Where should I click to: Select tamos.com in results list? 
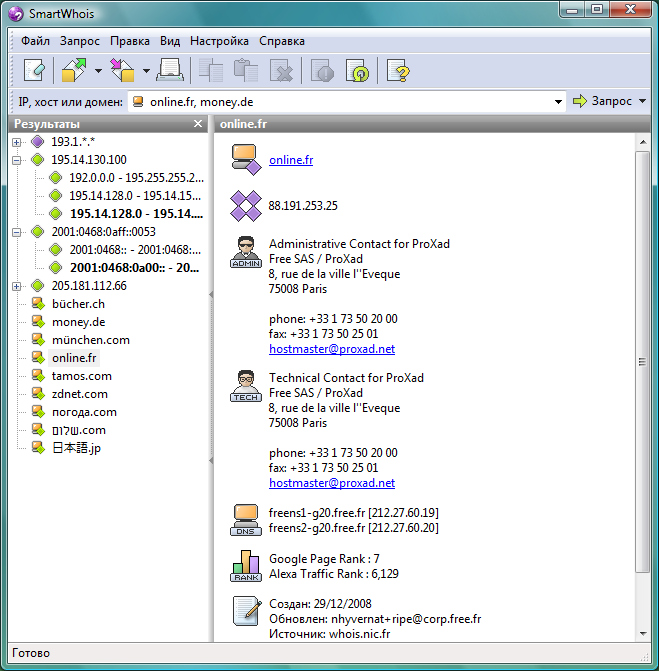click(82, 376)
